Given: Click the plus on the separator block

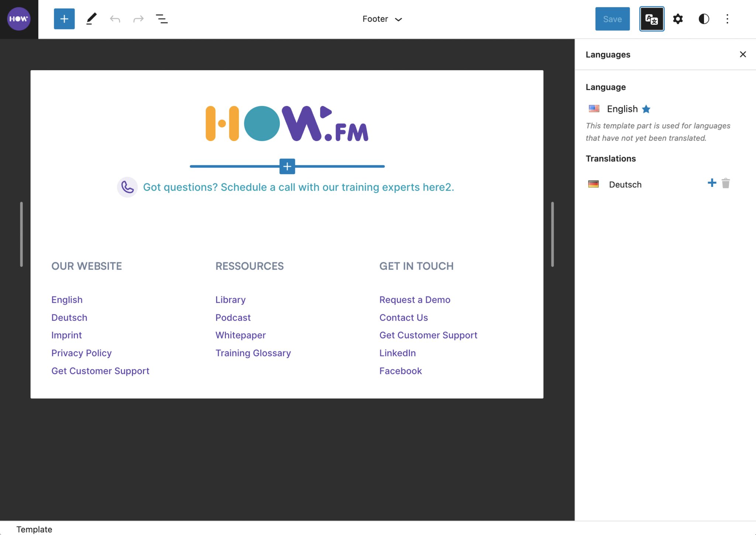Looking at the screenshot, I should pyautogui.click(x=287, y=166).
